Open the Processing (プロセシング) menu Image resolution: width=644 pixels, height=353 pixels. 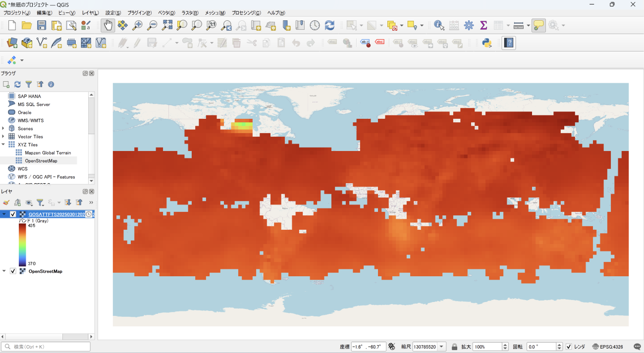tap(246, 13)
